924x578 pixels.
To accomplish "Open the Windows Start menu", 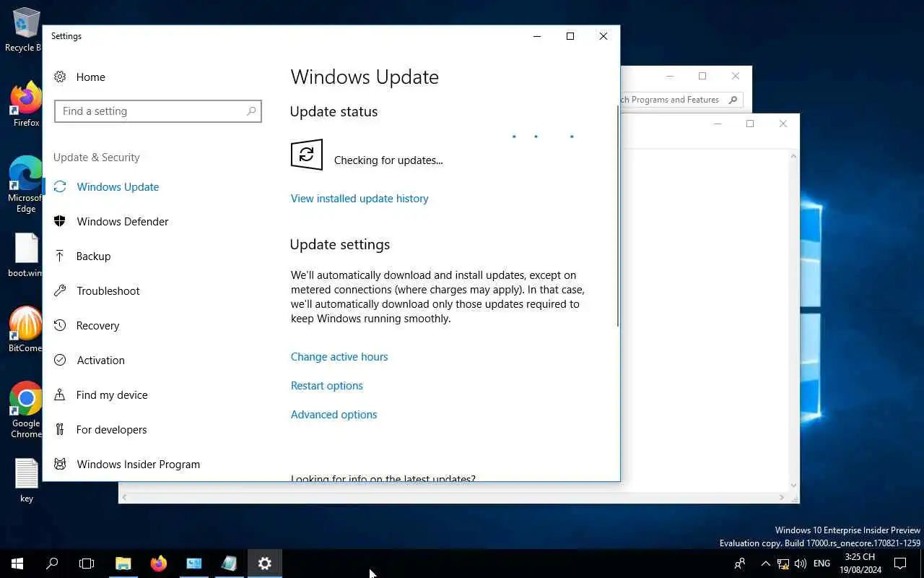I will [17, 564].
